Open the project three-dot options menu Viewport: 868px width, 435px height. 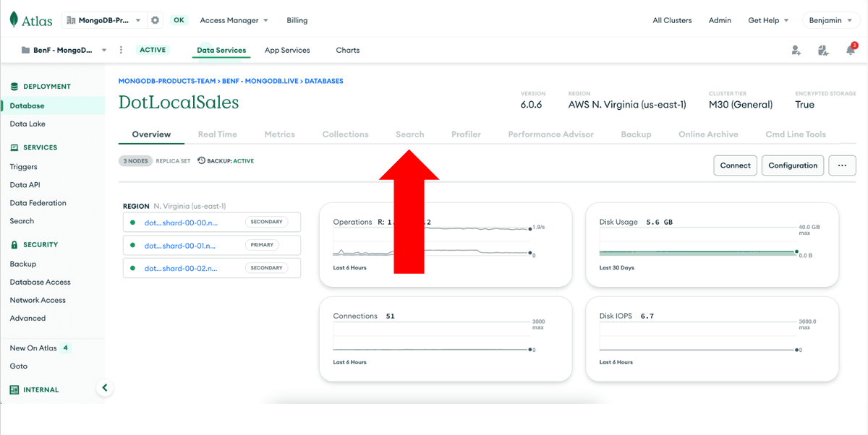coord(121,51)
